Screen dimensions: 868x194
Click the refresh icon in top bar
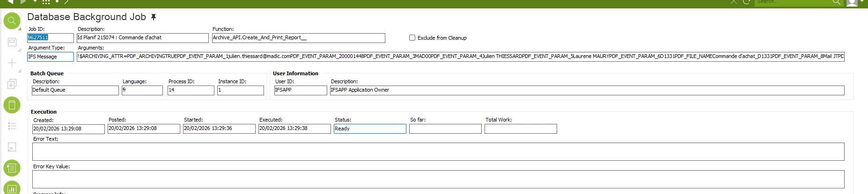(746, 2)
